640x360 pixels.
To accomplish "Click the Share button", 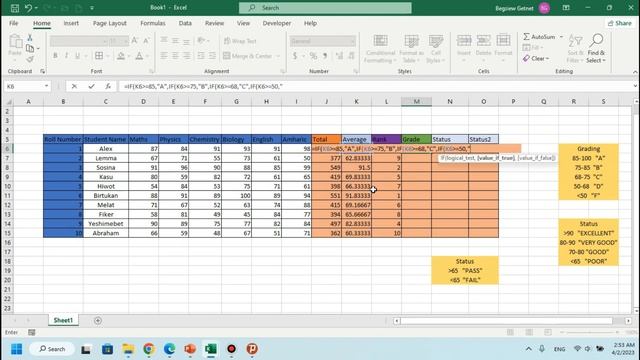I will (x=620, y=23).
